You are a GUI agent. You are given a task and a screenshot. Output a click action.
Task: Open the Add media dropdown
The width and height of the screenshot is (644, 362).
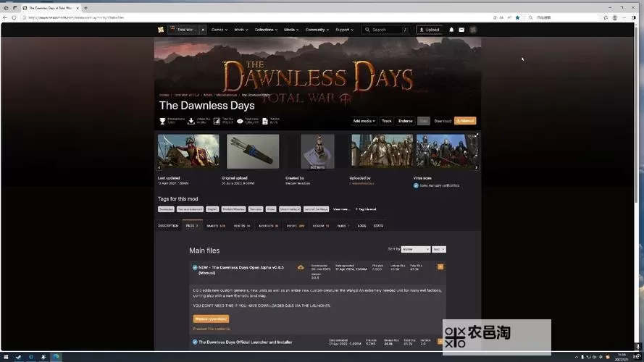[x=364, y=121]
